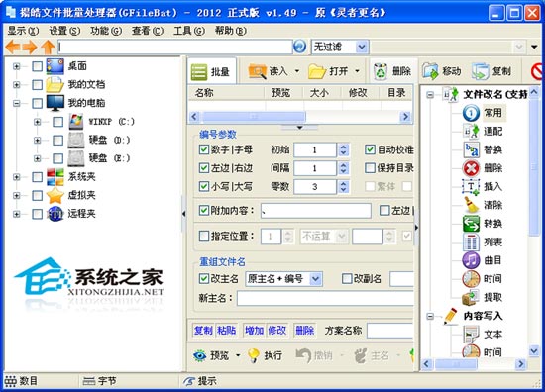The height and width of the screenshot is (392, 545).
Task: Click the 桌面 desktop icon in the tree
Action: tap(55, 66)
